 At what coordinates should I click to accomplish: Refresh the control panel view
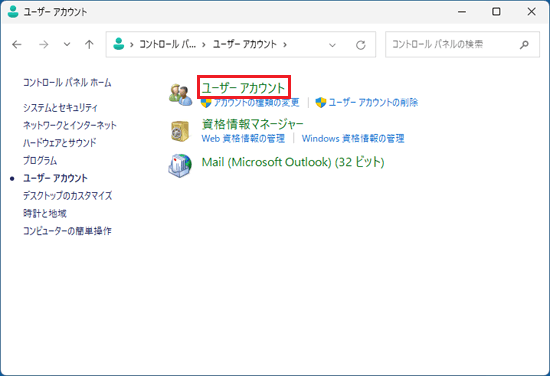click(x=361, y=45)
